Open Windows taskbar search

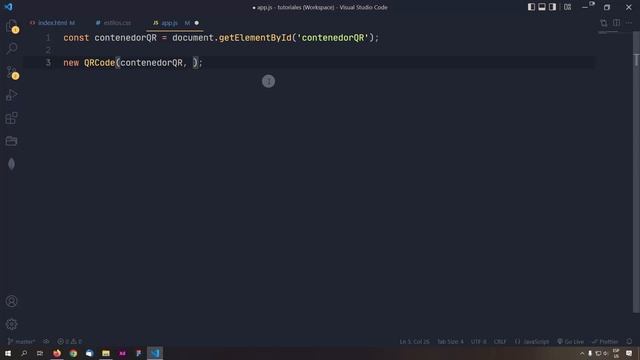pos(24,353)
